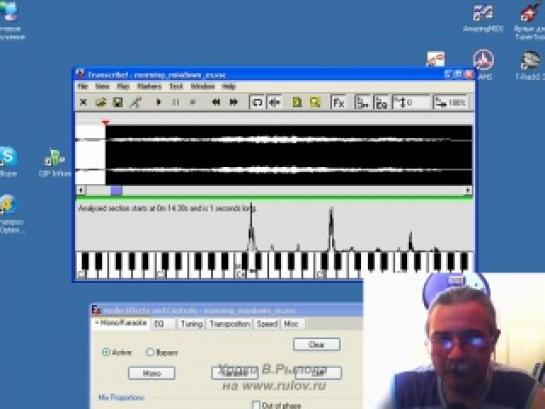
Task: Click the yellow note marker toolbar icon
Action: pyautogui.click(x=297, y=102)
